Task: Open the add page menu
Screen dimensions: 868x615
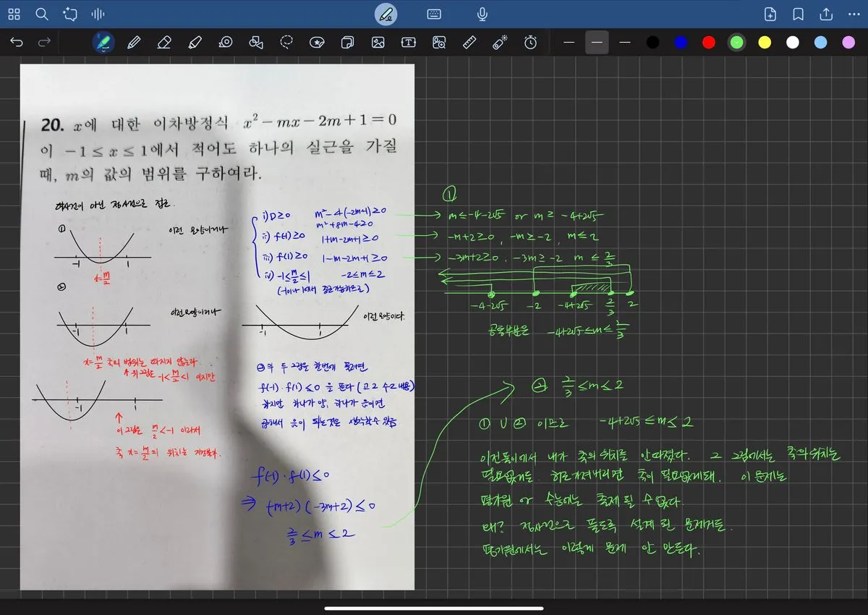Action: click(x=770, y=14)
